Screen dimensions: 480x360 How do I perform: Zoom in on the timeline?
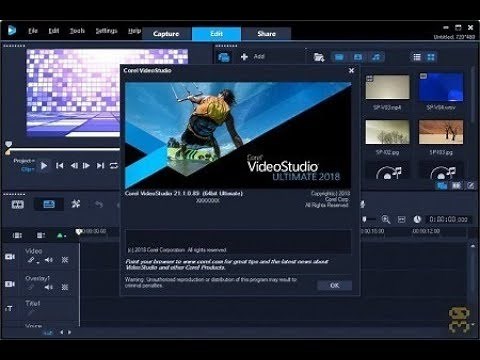[386, 219]
